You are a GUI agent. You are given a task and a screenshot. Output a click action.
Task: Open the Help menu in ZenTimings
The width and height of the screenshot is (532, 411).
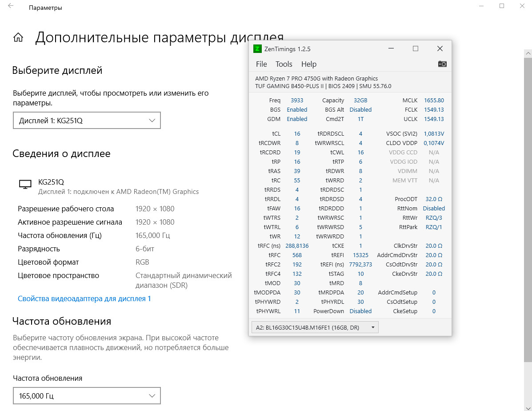309,64
